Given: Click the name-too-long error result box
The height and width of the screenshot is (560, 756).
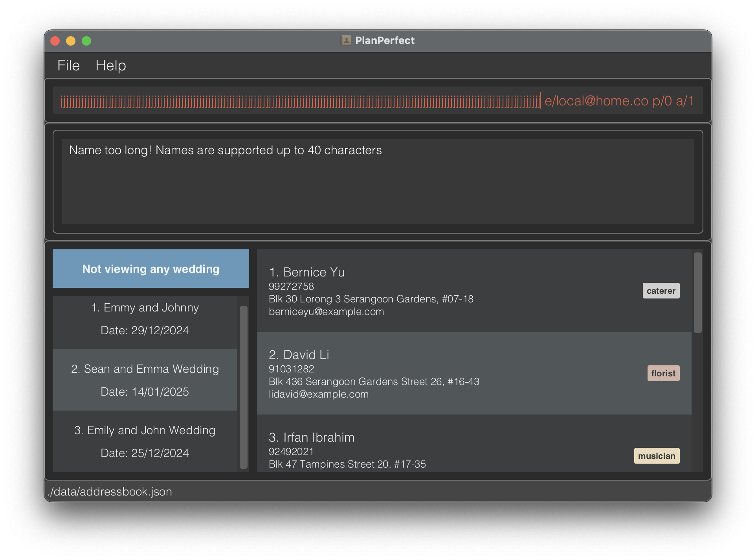Looking at the screenshot, I should tap(377, 182).
